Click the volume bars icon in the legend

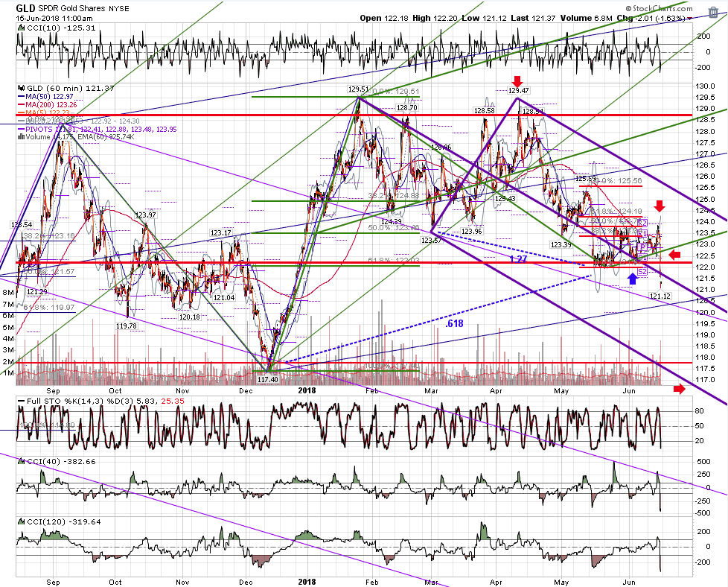[x=21, y=136]
